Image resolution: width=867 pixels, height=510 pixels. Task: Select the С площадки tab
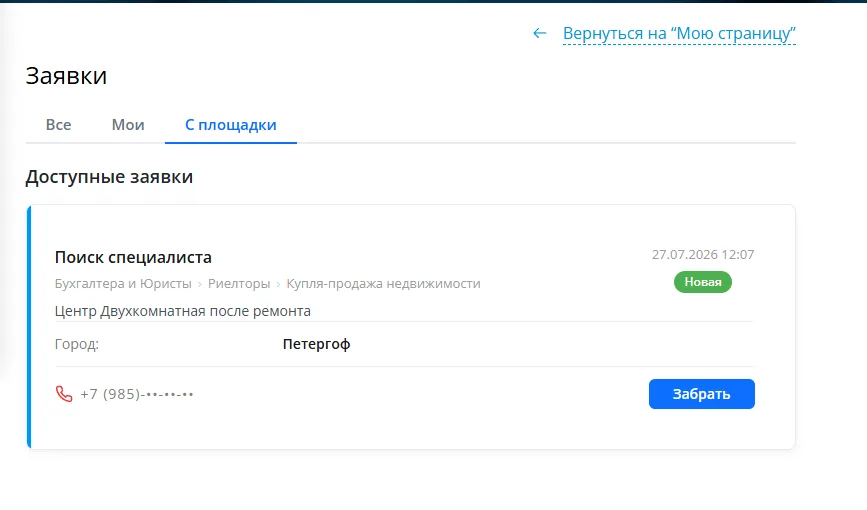[x=231, y=125]
